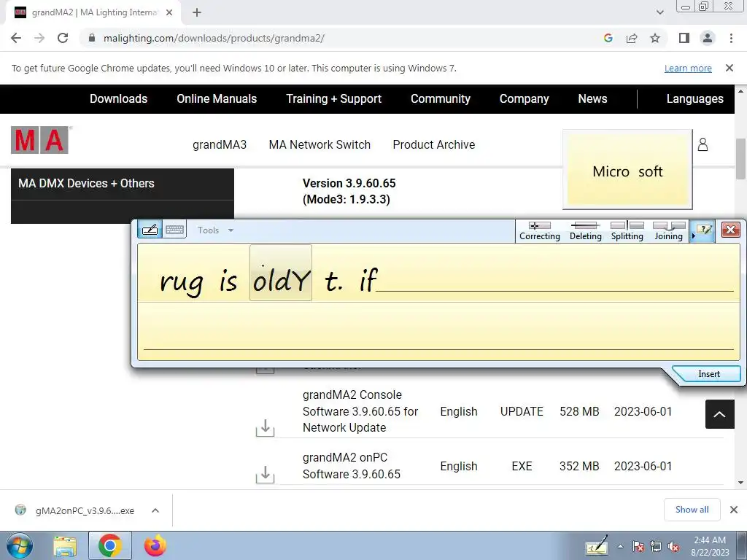Open Google search side icon

click(x=608, y=38)
